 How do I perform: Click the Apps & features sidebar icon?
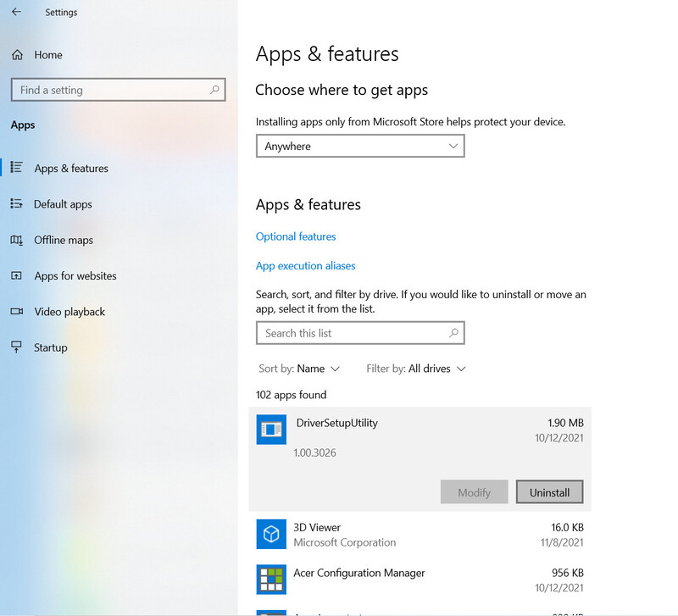click(x=16, y=167)
